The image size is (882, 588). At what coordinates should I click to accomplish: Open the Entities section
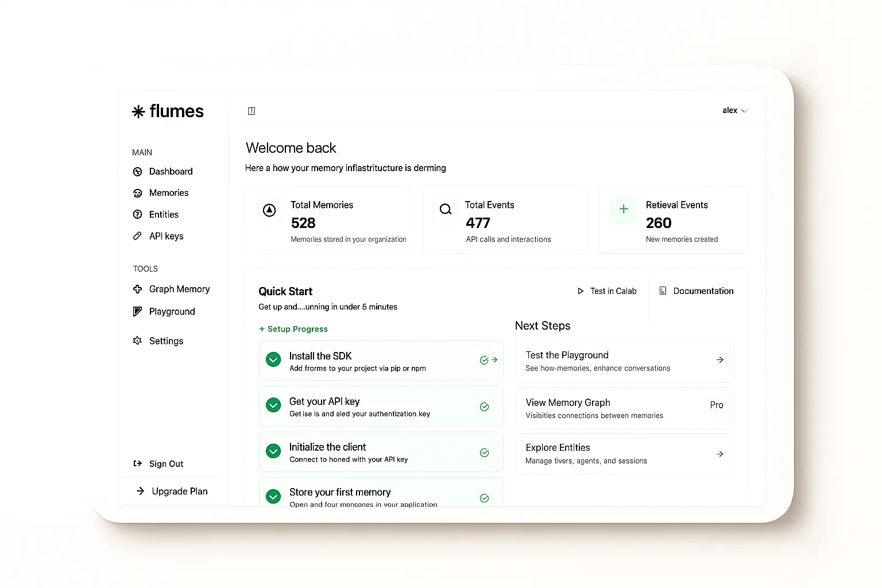click(x=163, y=214)
